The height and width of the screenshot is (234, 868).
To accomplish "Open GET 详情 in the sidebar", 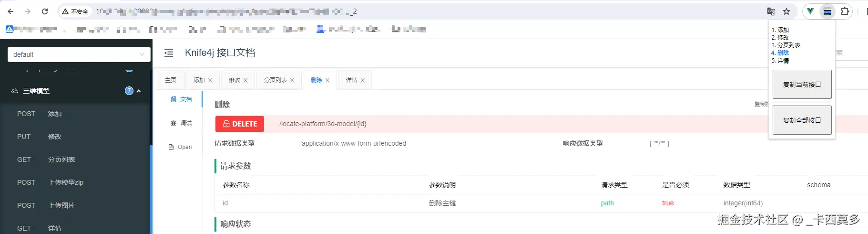I will pyautogui.click(x=75, y=228).
